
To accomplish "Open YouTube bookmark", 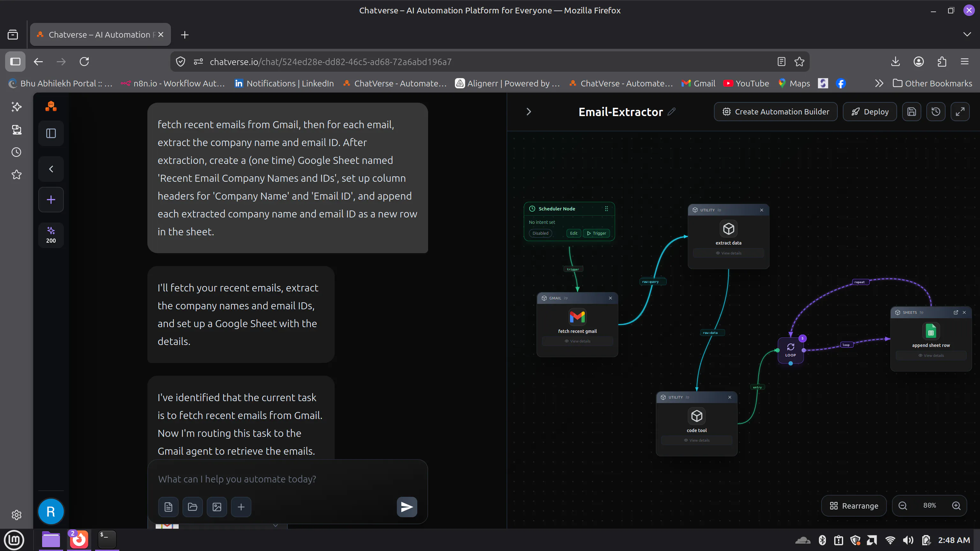I will (x=746, y=83).
